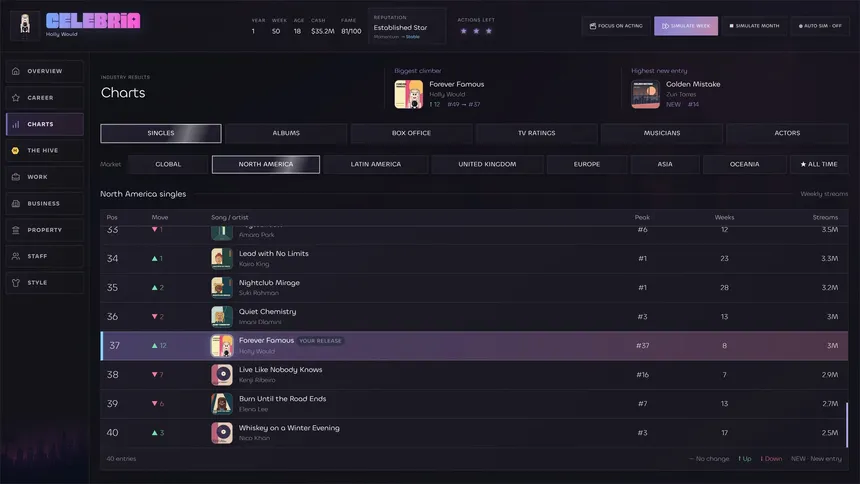Click the third Actions Left star
860x484 pixels.
(489, 31)
